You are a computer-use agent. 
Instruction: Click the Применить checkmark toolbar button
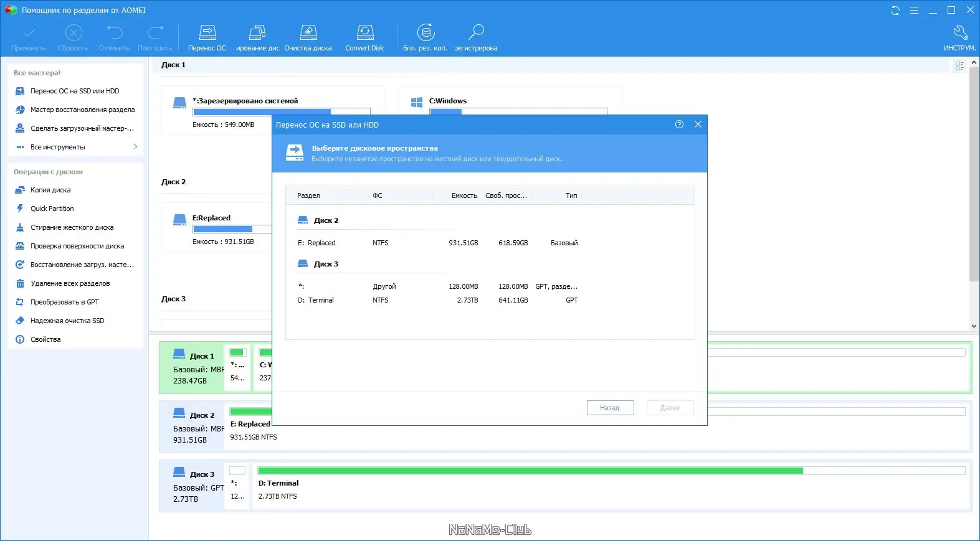(x=29, y=37)
